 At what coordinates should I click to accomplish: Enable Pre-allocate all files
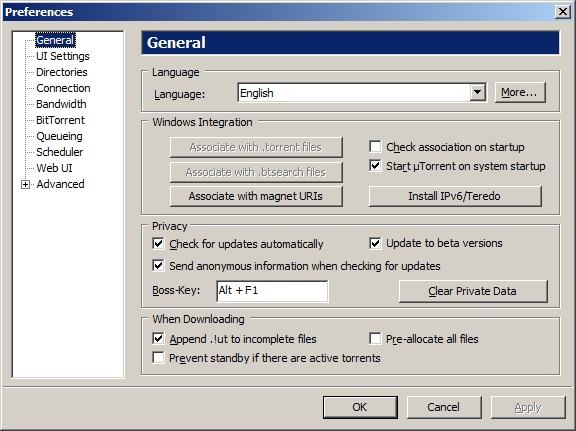click(x=375, y=338)
